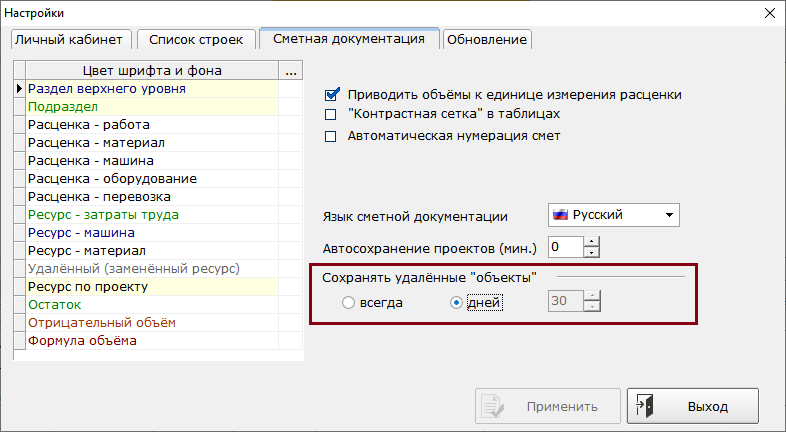
Task: Enable "Контрастная сетка" в таблицах checkbox
Action: click(x=332, y=115)
